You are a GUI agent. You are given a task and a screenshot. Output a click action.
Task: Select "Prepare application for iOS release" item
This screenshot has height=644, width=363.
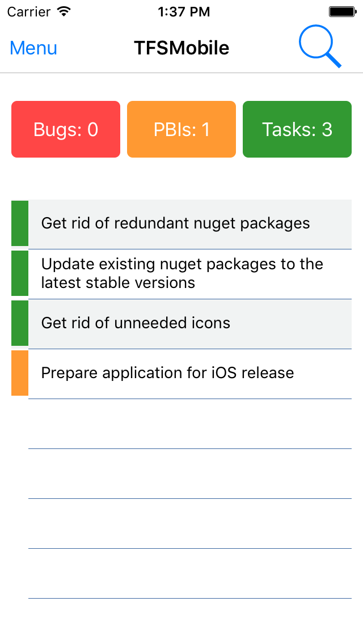[x=189, y=373]
